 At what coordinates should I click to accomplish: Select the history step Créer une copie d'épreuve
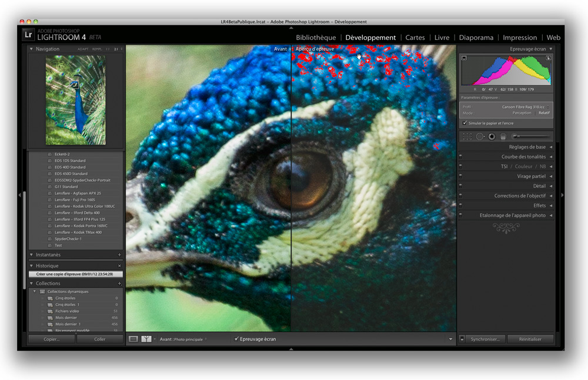76,274
